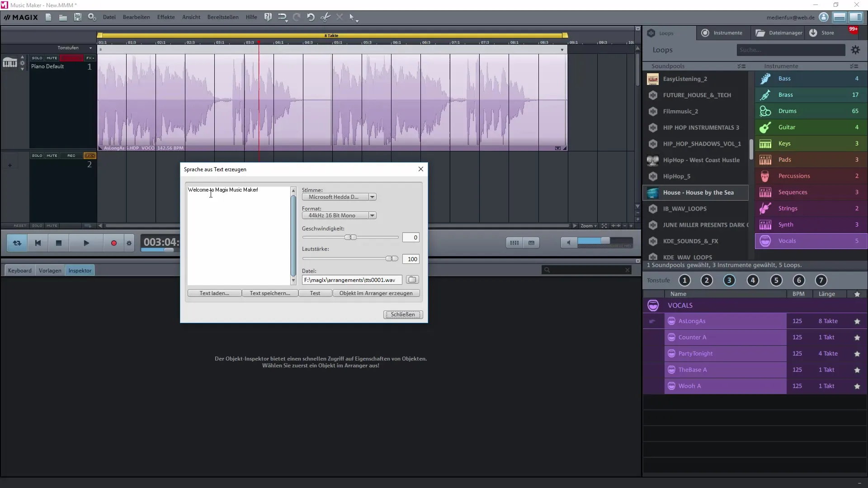Viewport: 868px width, 488px height.
Task: Click the text area containing Welcome to Magix
Action: (239, 235)
